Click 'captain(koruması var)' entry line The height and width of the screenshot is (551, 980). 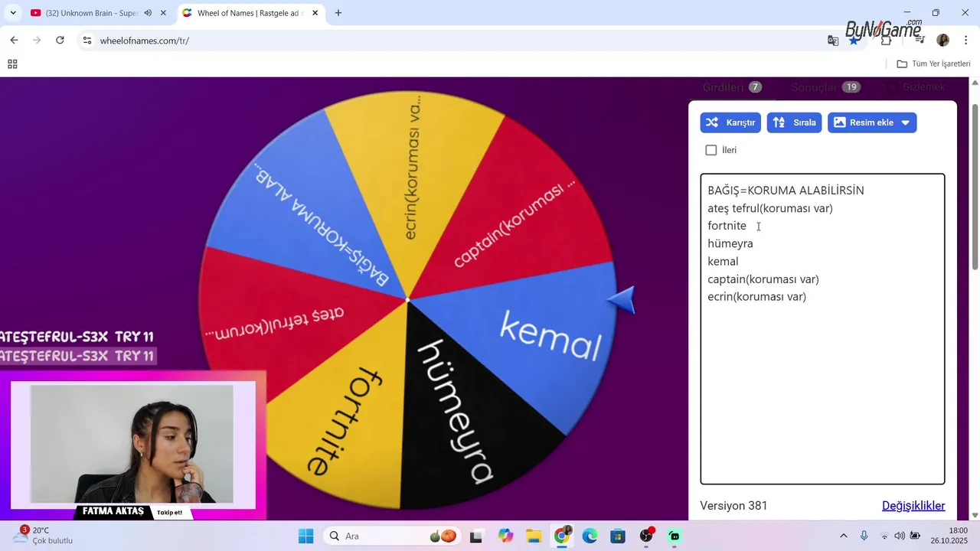(x=763, y=279)
